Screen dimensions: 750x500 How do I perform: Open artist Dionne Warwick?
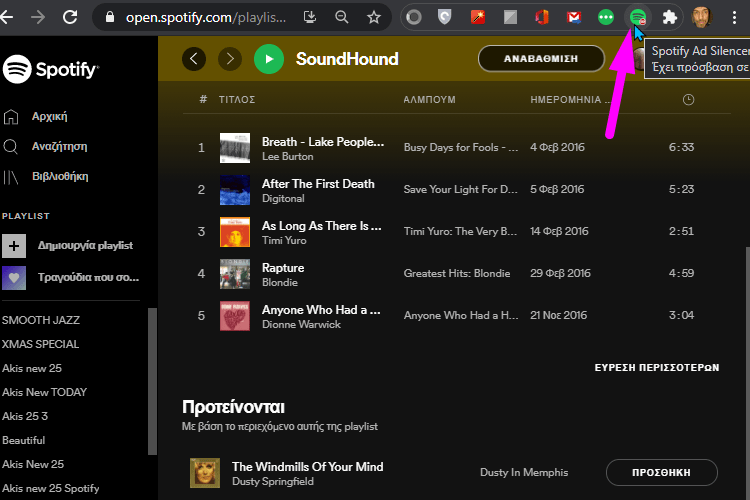301,324
